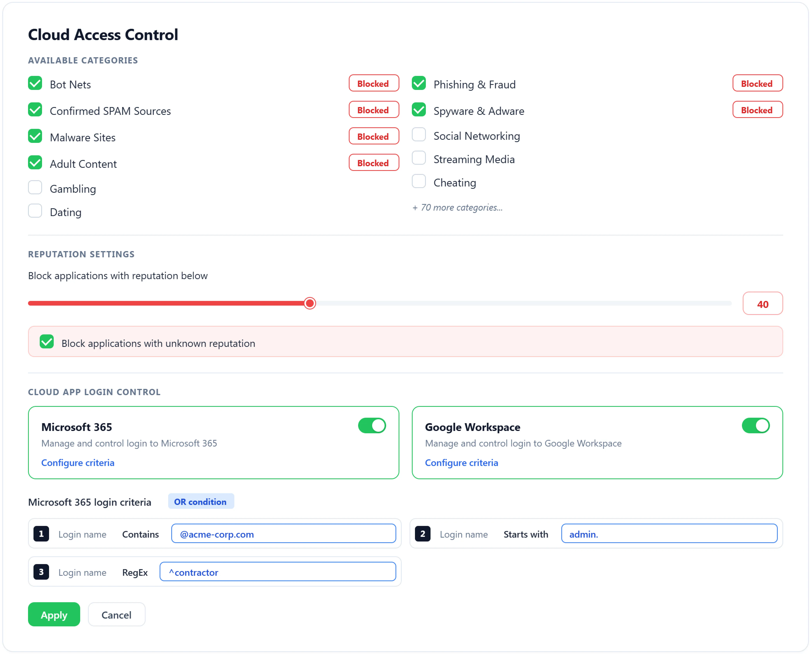Viewport: 812px width, 654px height.
Task: Uncheck Confirmed SPAM Sources checkbox
Action: pos(35,110)
